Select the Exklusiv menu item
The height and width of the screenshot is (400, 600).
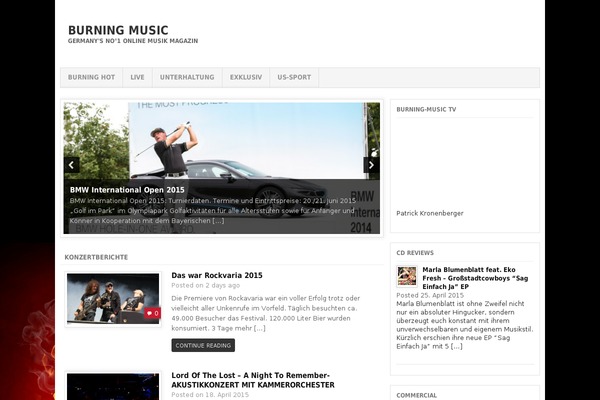click(246, 77)
